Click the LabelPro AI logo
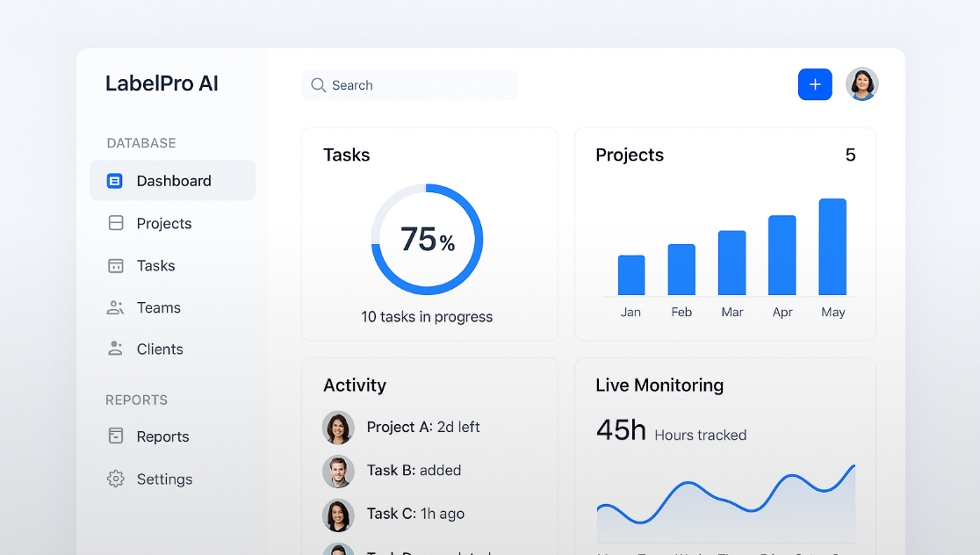The width and height of the screenshot is (980, 555). pos(162,83)
